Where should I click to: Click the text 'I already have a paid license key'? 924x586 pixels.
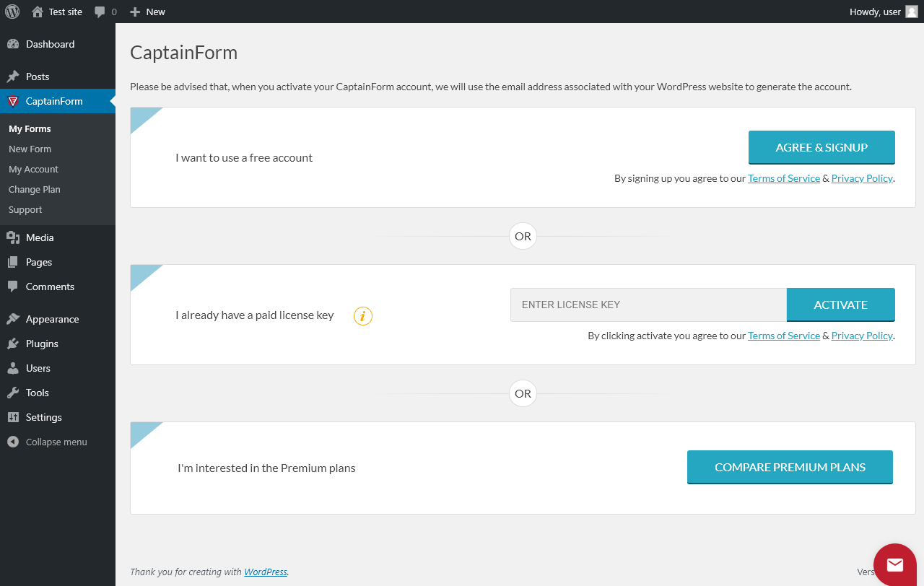pos(255,315)
